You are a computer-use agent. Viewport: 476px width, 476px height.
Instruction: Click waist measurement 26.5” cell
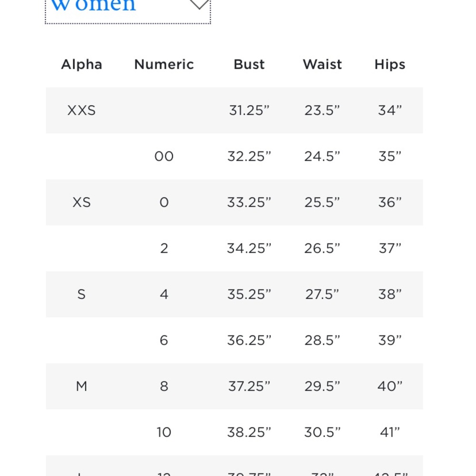pyautogui.click(x=322, y=248)
